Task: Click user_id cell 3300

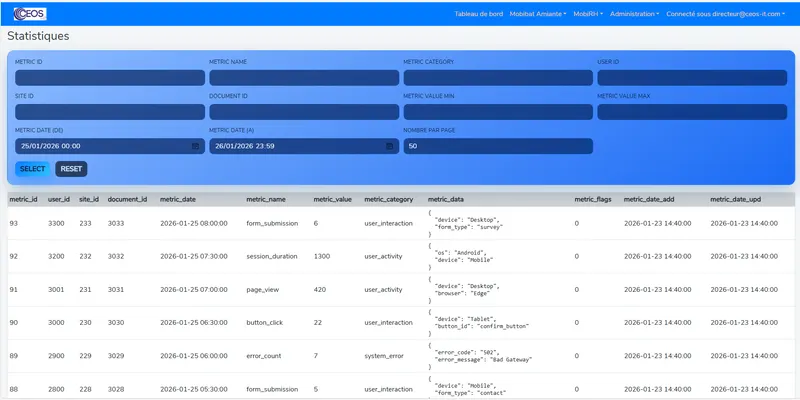Action: 56,223
